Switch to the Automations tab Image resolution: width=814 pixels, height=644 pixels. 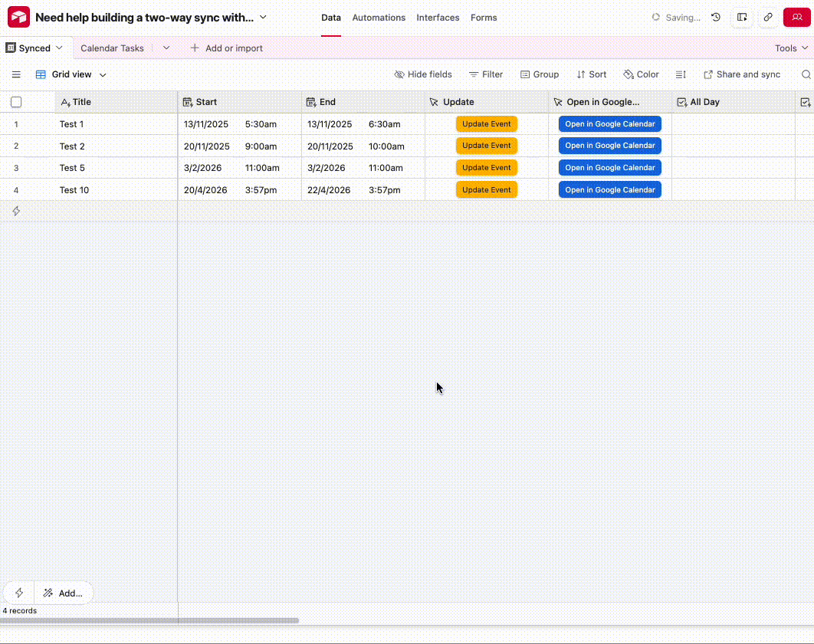point(379,18)
